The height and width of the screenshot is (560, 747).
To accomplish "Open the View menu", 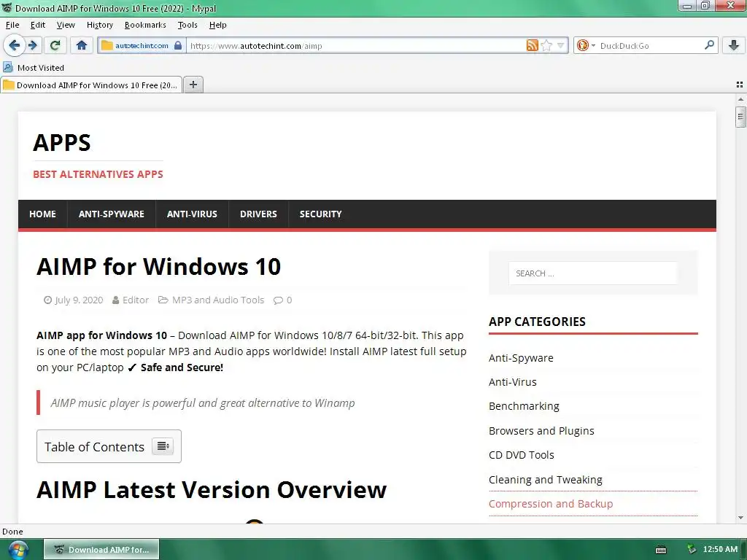I will (x=66, y=25).
